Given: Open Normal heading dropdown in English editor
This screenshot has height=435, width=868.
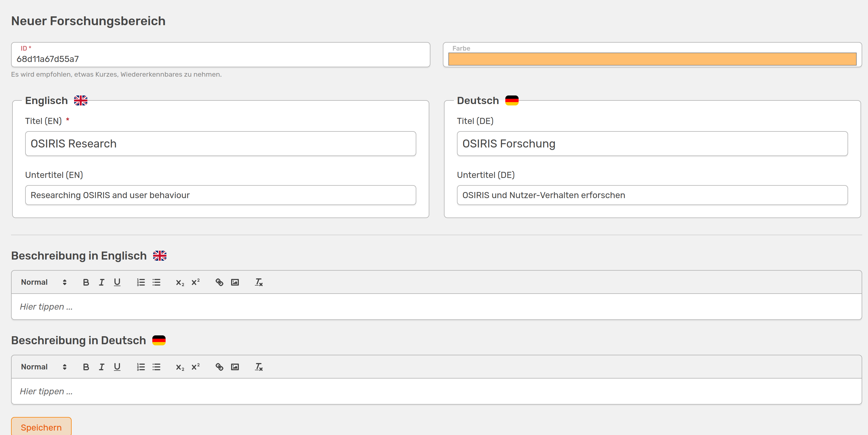Looking at the screenshot, I should coord(43,282).
